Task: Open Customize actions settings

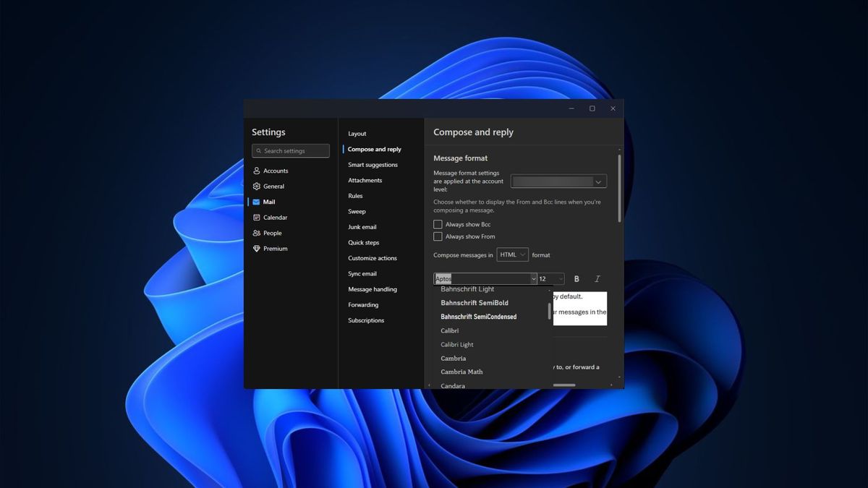Action: [x=373, y=258]
